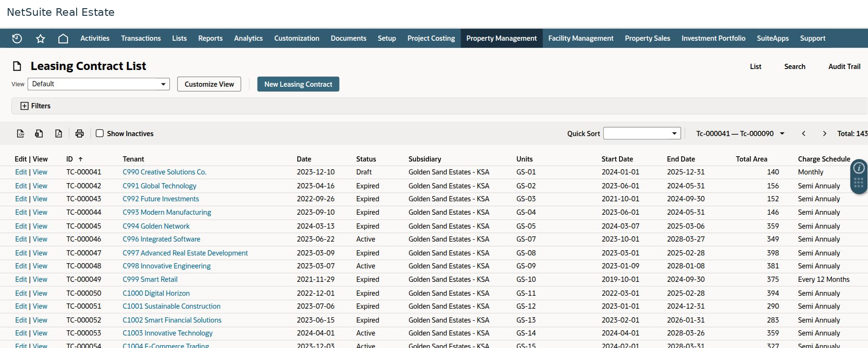Open tenant C990 Creative Solutions Co.
Image resolution: width=868 pixels, height=348 pixels.
[164, 172]
